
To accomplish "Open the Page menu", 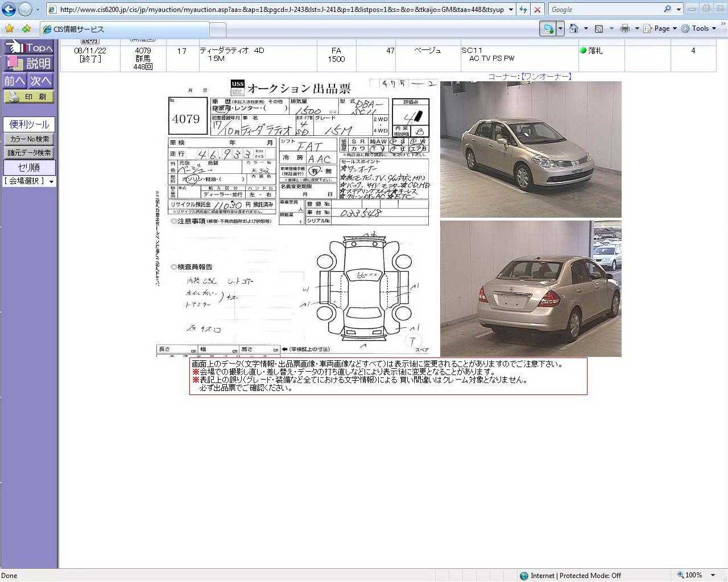I will (x=660, y=28).
